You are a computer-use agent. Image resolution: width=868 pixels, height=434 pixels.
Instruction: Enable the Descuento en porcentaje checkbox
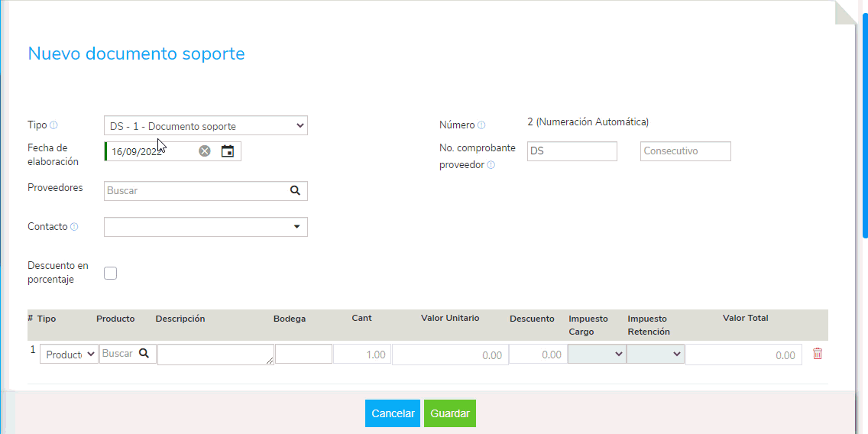(111, 273)
